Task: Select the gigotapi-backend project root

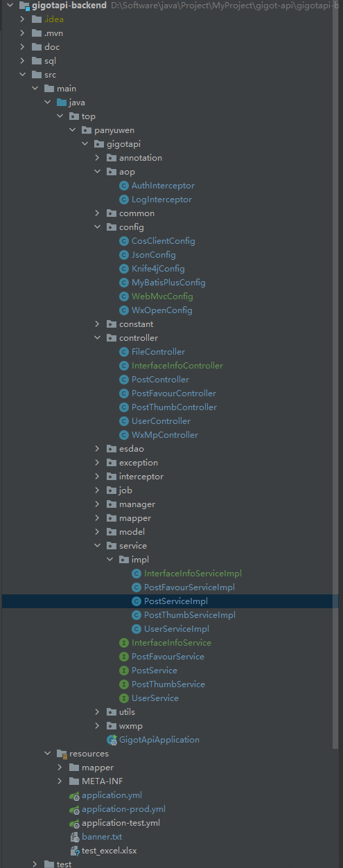Action: (69, 6)
